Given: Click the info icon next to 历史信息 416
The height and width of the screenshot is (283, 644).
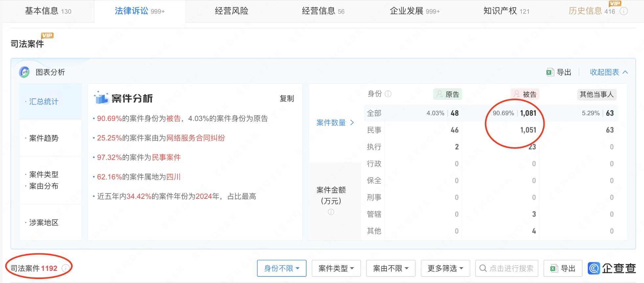Looking at the screenshot, I should 624,11.
